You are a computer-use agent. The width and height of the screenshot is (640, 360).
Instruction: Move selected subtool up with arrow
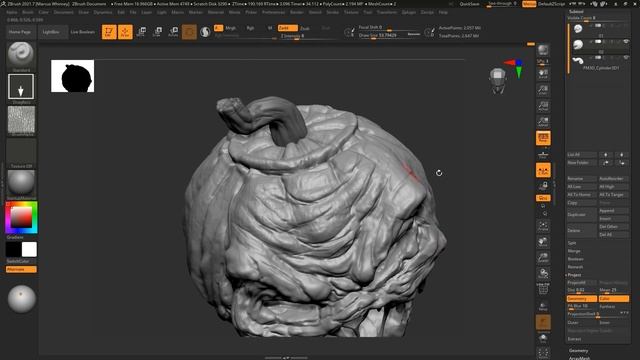605,155
